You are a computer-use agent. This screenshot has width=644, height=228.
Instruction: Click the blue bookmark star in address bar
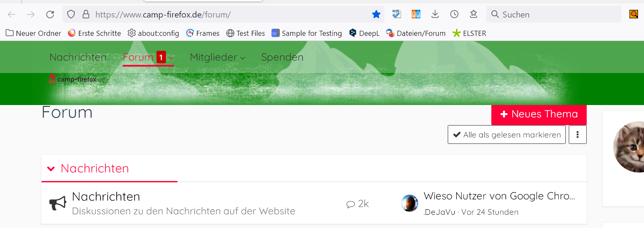coord(376,15)
